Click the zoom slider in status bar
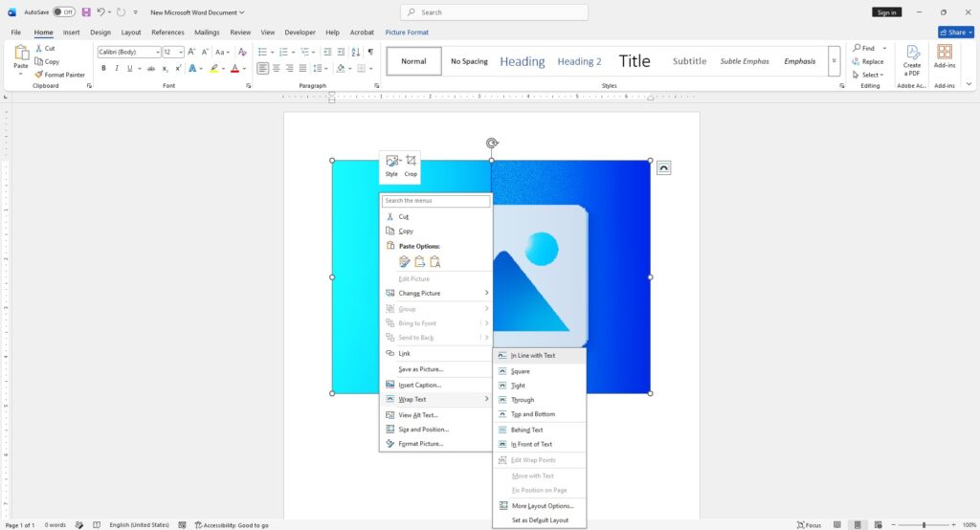This screenshot has height=530, width=980. (x=924, y=525)
